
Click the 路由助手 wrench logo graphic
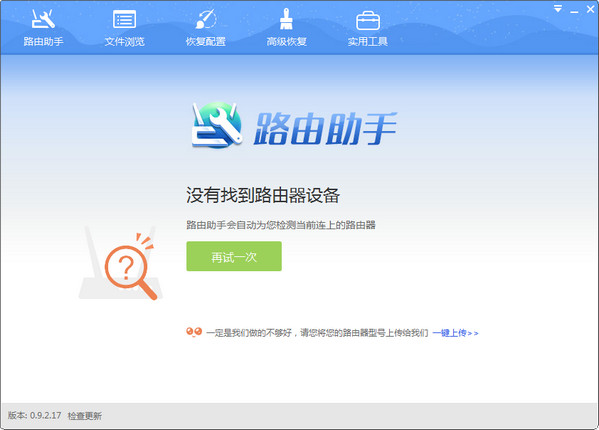pos(217,125)
